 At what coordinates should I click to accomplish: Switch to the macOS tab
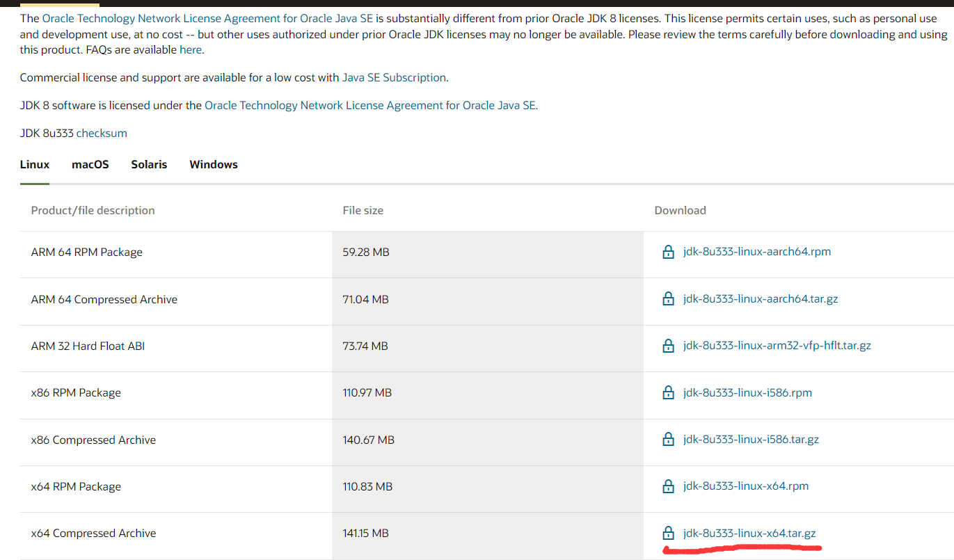(x=90, y=165)
